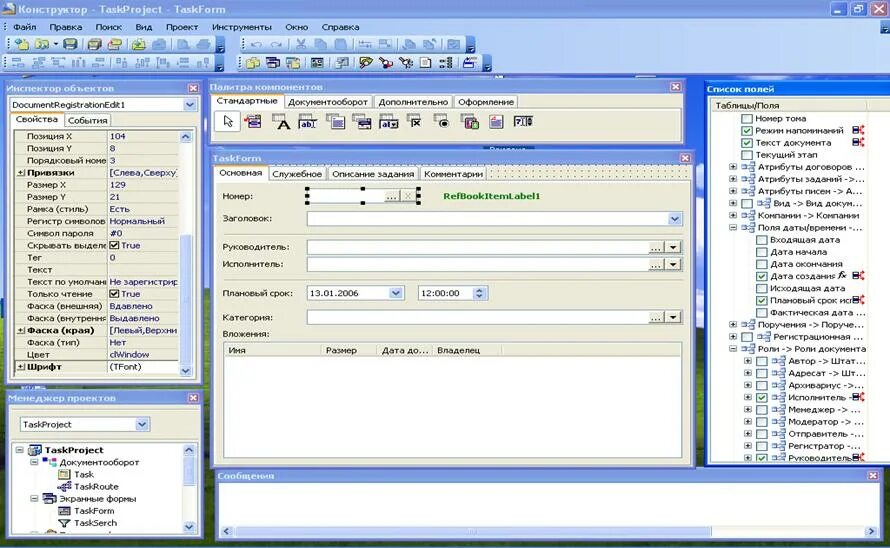890x548 pixels.
Task: Open the TaskProject dropdown in project manager
Action: [142, 424]
